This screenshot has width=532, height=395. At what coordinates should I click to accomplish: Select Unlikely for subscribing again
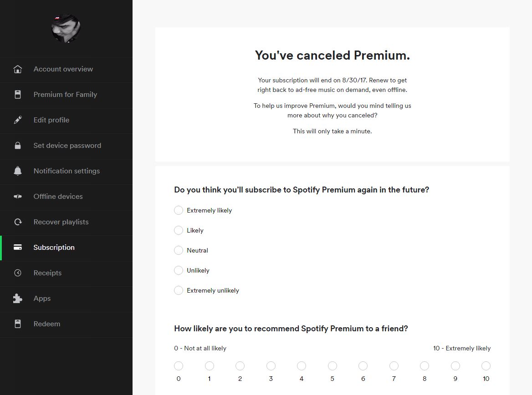point(179,270)
